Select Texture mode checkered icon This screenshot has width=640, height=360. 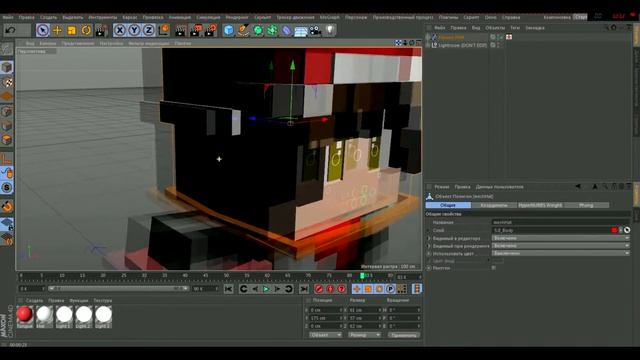click(x=7, y=82)
